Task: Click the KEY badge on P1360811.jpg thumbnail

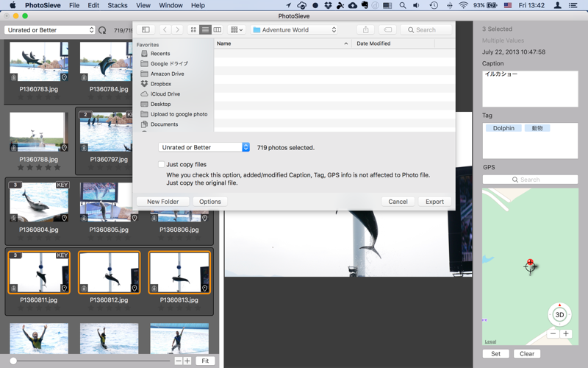Action: click(x=62, y=255)
